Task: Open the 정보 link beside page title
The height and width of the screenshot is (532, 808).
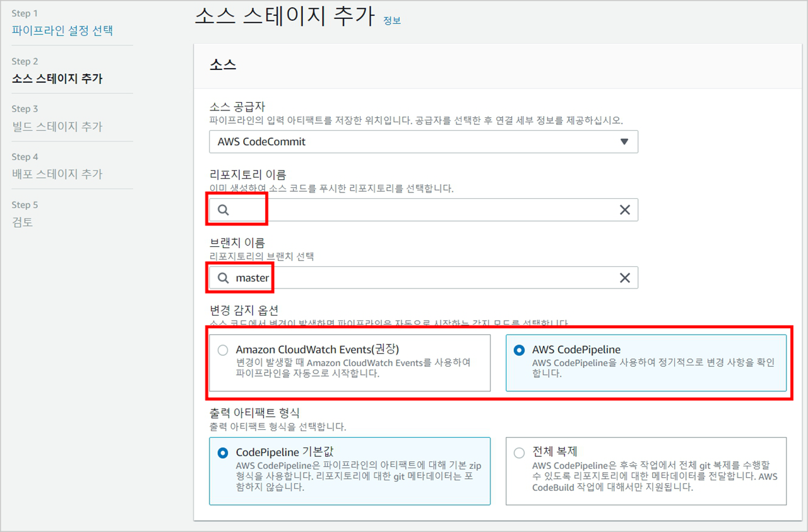Action: pos(392,21)
